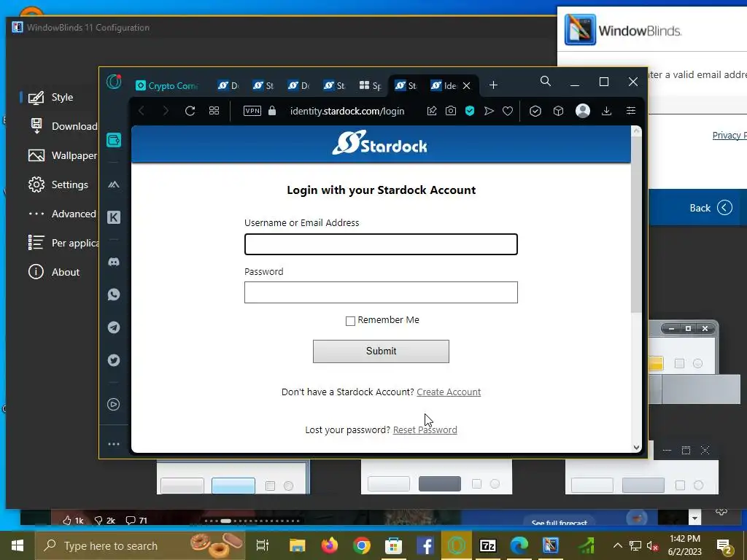Open Wallpaper section in WindowBlinds sidebar
The image size is (747, 560).
pos(63,156)
